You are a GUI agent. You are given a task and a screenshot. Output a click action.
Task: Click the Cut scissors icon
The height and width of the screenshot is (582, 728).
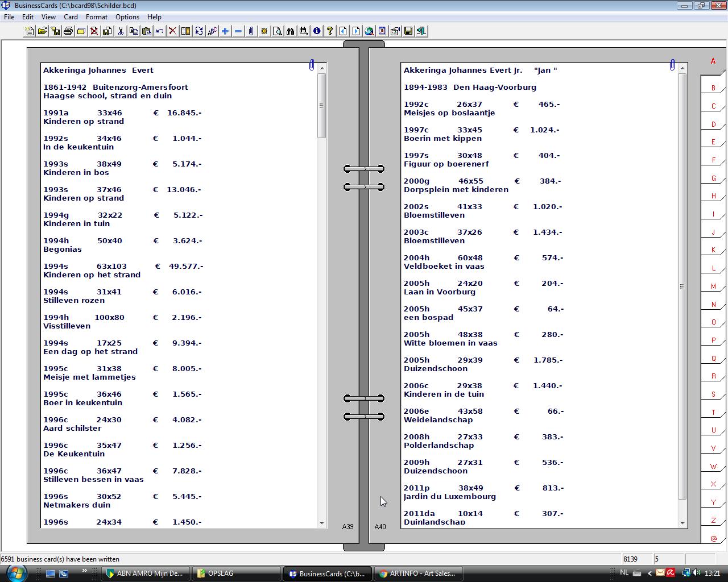121,31
